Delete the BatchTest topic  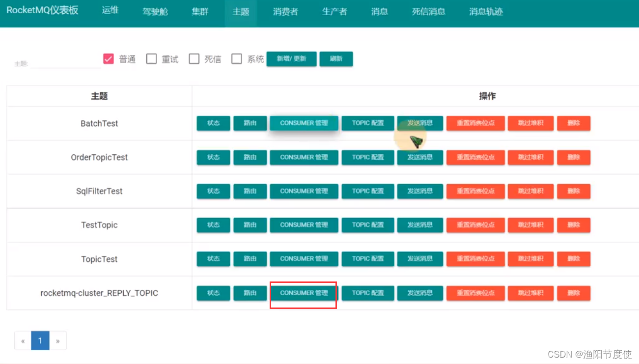click(574, 123)
